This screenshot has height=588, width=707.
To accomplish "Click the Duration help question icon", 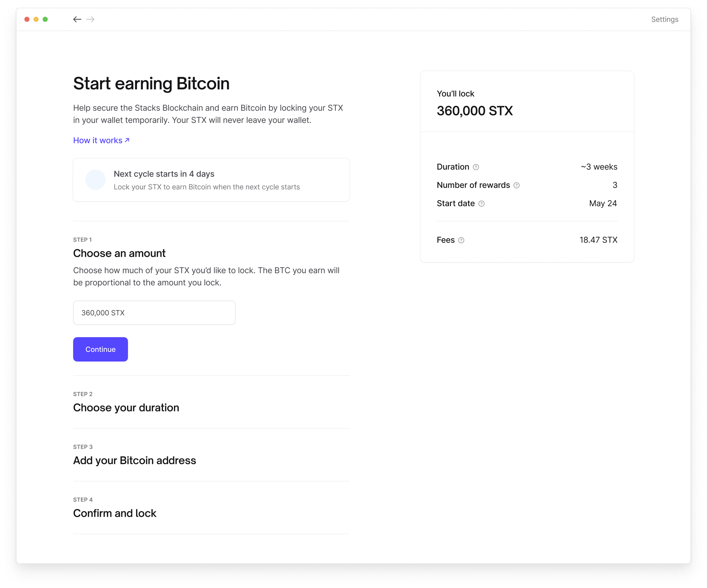I will pyautogui.click(x=476, y=167).
